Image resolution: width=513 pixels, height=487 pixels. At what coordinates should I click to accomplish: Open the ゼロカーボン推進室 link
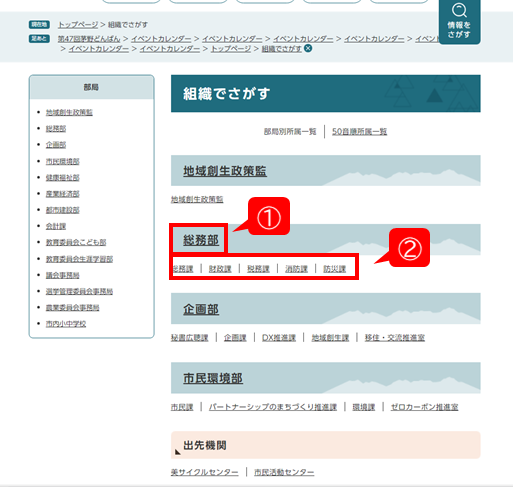[424, 407]
